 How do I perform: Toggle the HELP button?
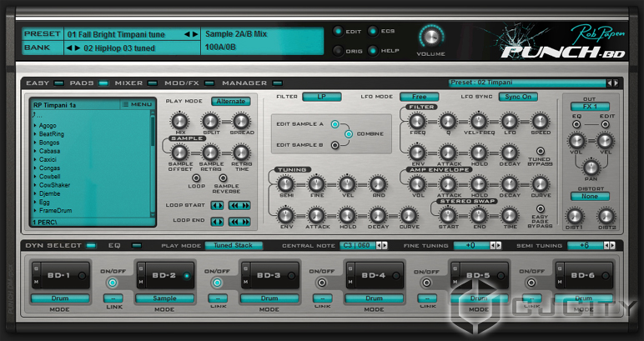coord(373,51)
